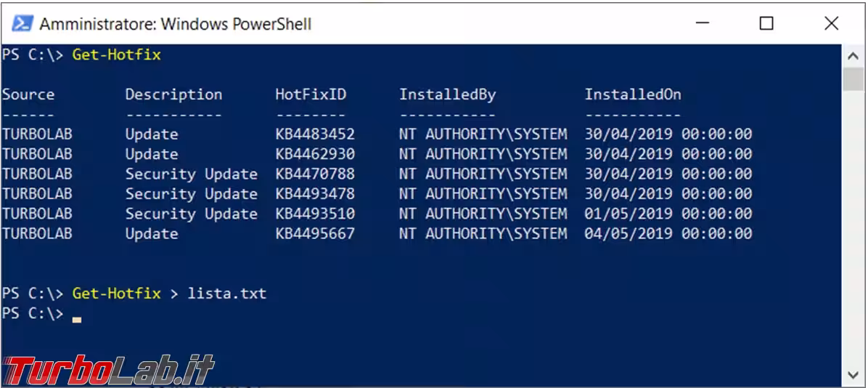Screen dimensions: 868x388
Task: Click the lista.txt filename in the command
Action: click(x=227, y=294)
